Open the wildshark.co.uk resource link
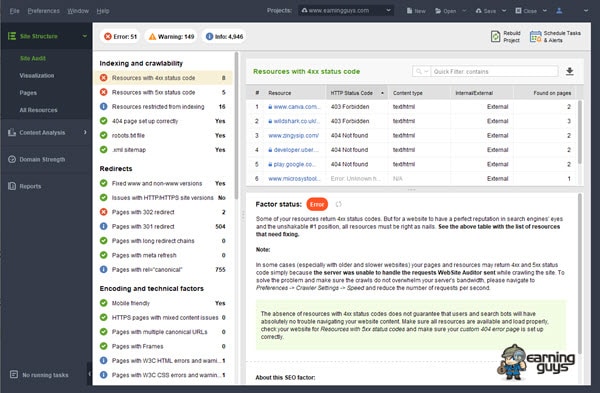The width and height of the screenshot is (600, 393). pos(297,121)
